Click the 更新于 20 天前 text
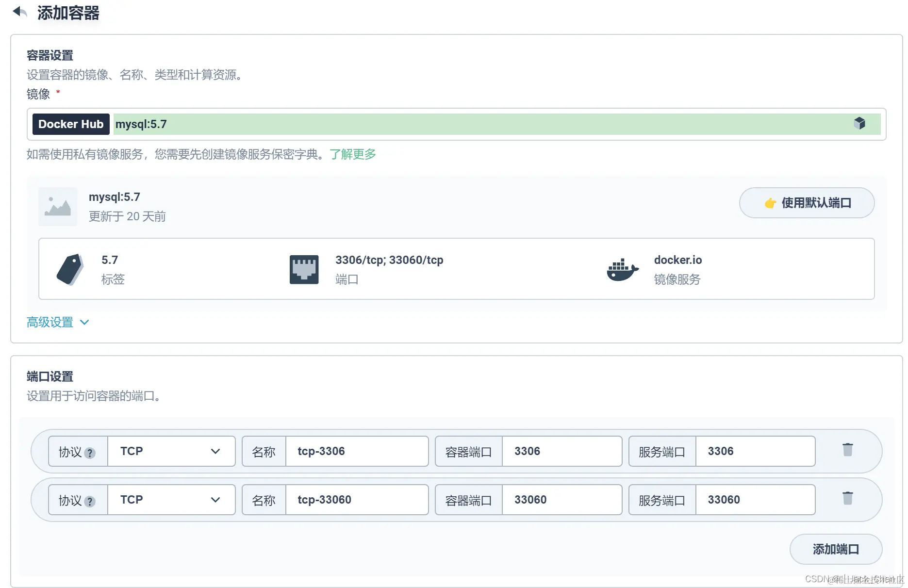908x588 pixels. point(127,216)
